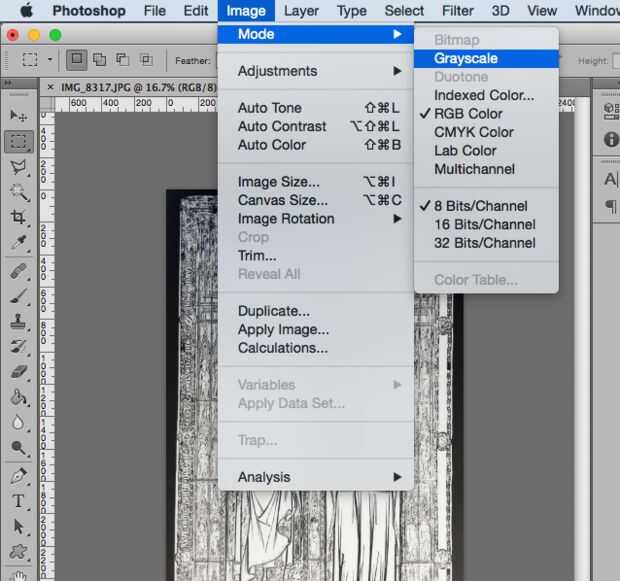Image resolution: width=620 pixels, height=581 pixels.
Task: Click Subtract from Selection mode icon
Action: (x=123, y=60)
